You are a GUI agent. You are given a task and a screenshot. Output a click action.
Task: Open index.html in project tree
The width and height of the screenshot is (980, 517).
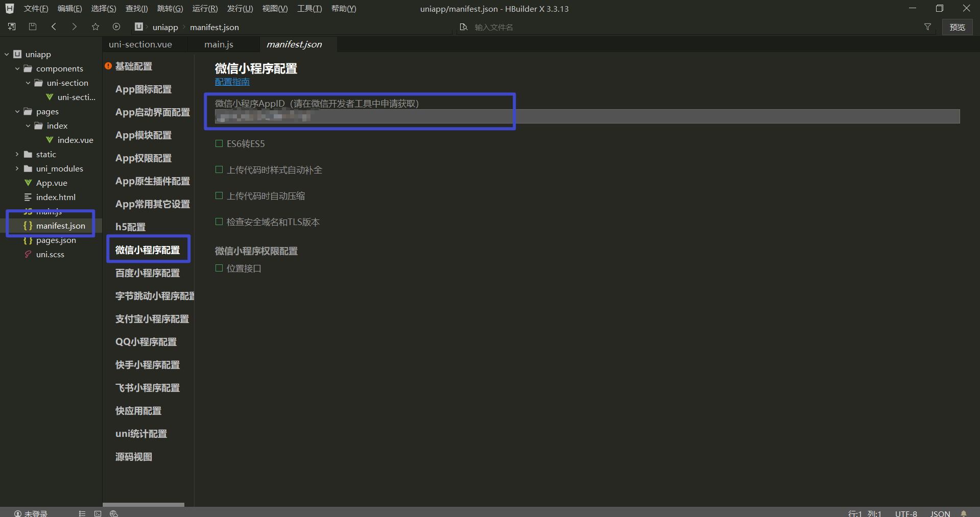coord(56,197)
